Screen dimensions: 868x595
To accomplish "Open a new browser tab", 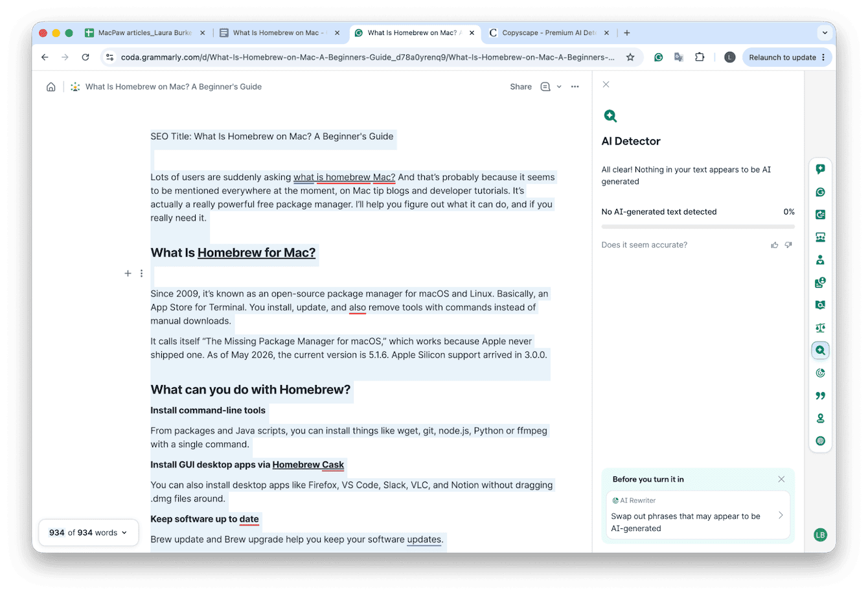I will (626, 32).
